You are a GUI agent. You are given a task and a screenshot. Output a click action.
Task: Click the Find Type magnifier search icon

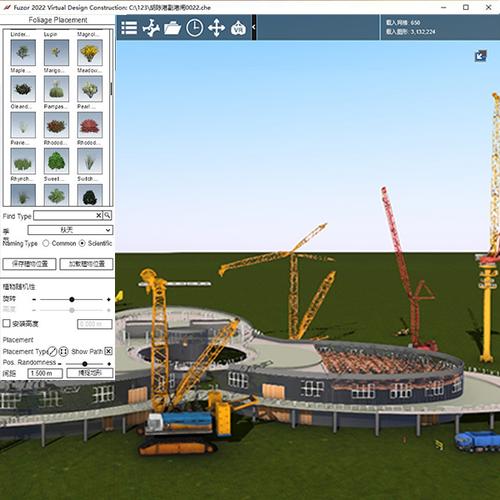coord(107,215)
